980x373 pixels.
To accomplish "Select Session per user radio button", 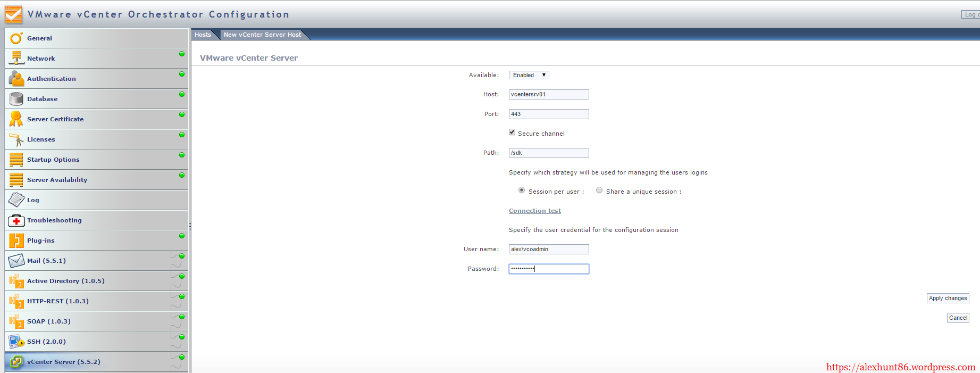I will pyautogui.click(x=522, y=190).
